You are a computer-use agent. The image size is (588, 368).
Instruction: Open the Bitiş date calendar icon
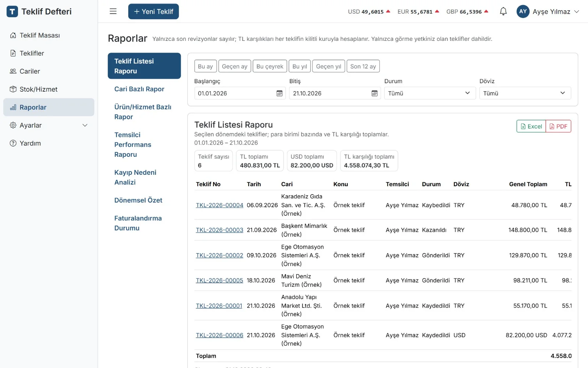pyautogui.click(x=374, y=93)
